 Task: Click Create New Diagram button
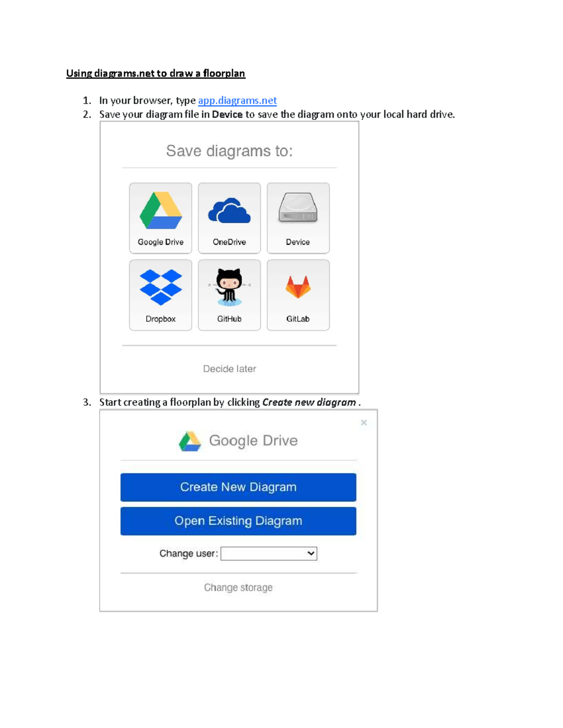238,487
